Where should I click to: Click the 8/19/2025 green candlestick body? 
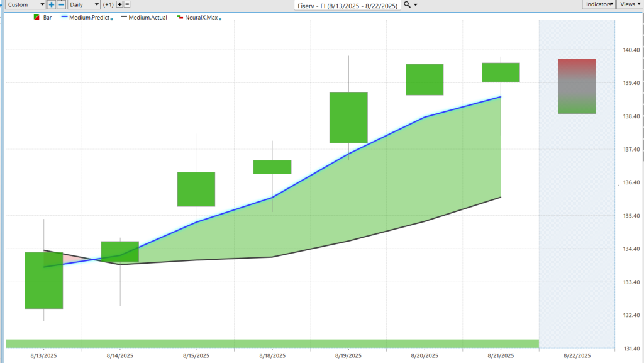(x=348, y=118)
